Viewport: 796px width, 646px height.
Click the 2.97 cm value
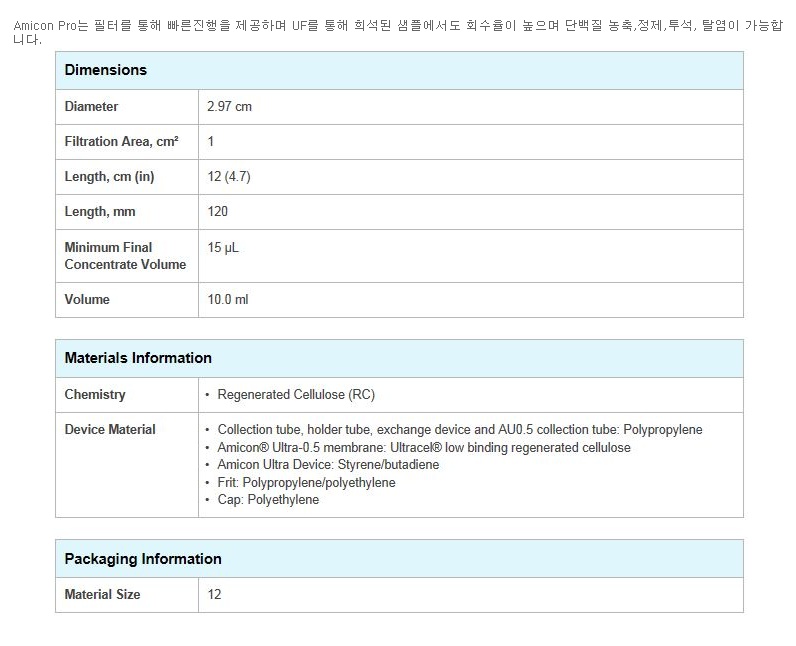pos(229,107)
